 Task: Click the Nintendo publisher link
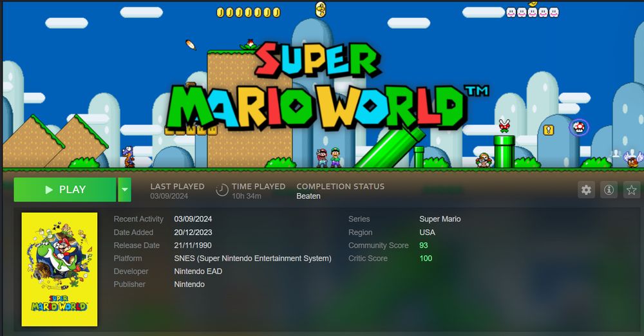189,285
